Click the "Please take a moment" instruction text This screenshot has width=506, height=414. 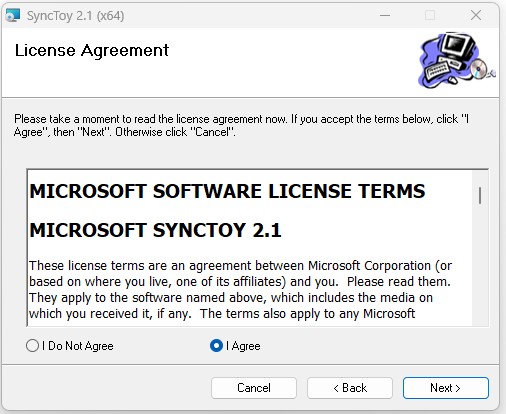point(241,125)
